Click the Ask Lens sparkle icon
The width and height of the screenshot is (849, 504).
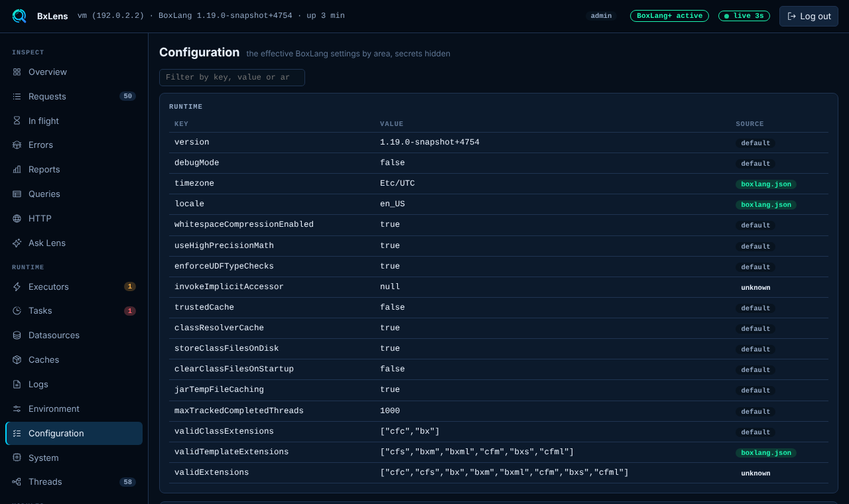pos(17,243)
